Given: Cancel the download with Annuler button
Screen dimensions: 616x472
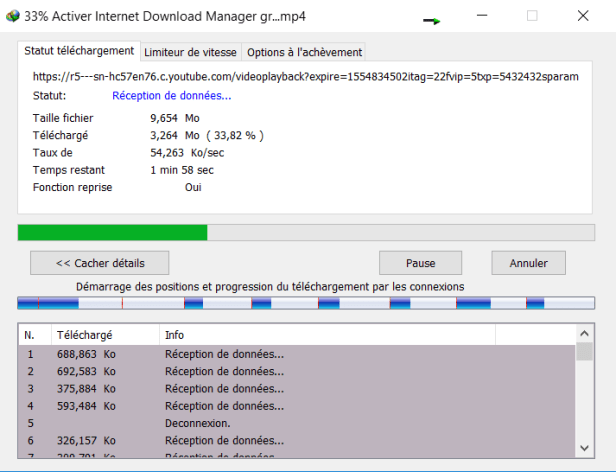Looking at the screenshot, I should [x=528, y=263].
